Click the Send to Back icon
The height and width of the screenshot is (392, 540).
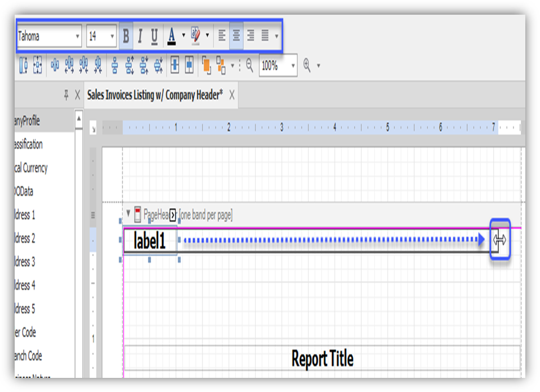(x=220, y=67)
